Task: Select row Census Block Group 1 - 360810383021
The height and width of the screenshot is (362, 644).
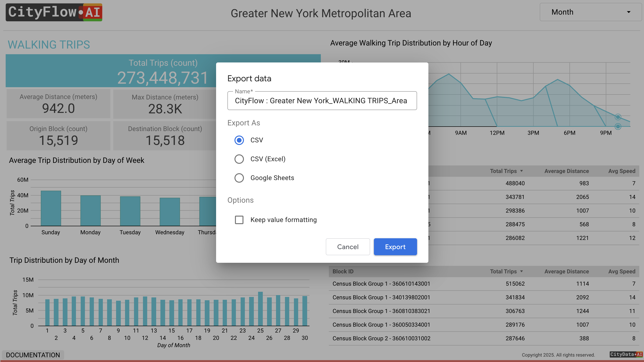Action: pyautogui.click(x=484, y=311)
